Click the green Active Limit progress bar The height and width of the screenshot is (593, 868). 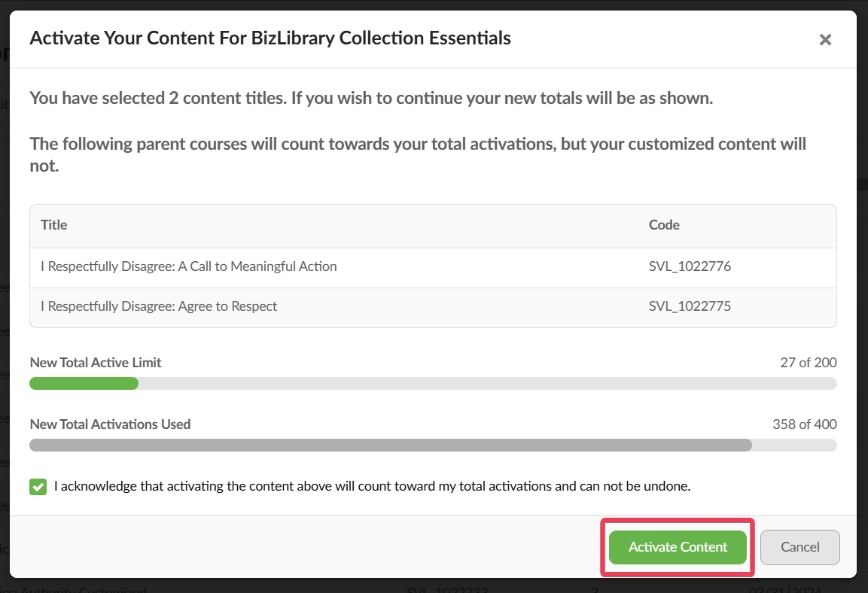click(84, 384)
